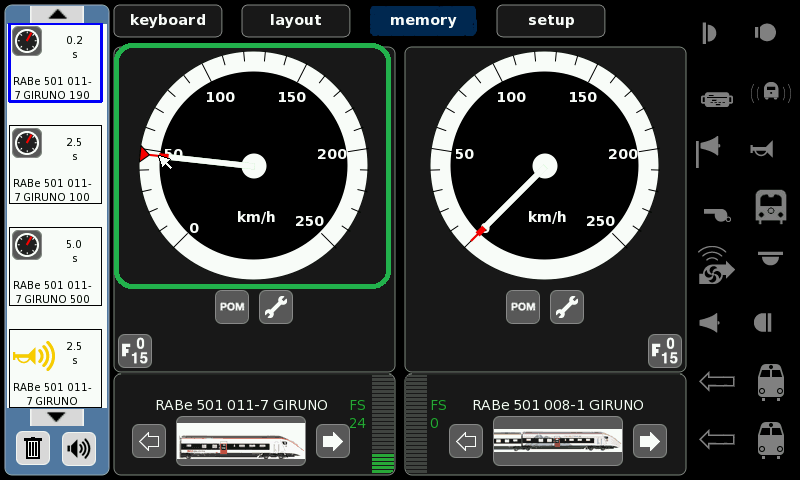
Task: Toggle the headlight function icon at top
Action: point(709,33)
